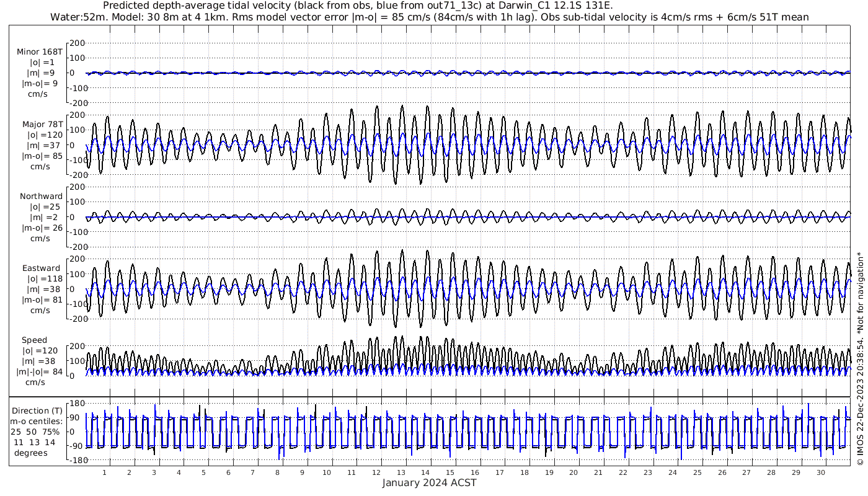Click the "11 13 14" centile values
Image resolution: width=868 pixels, height=496 pixels.
click(x=35, y=442)
